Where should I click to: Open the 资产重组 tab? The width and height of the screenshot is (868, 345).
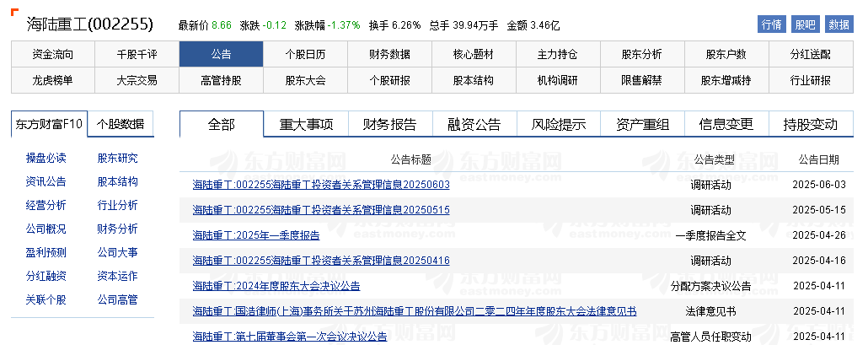pyautogui.click(x=643, y=124)
